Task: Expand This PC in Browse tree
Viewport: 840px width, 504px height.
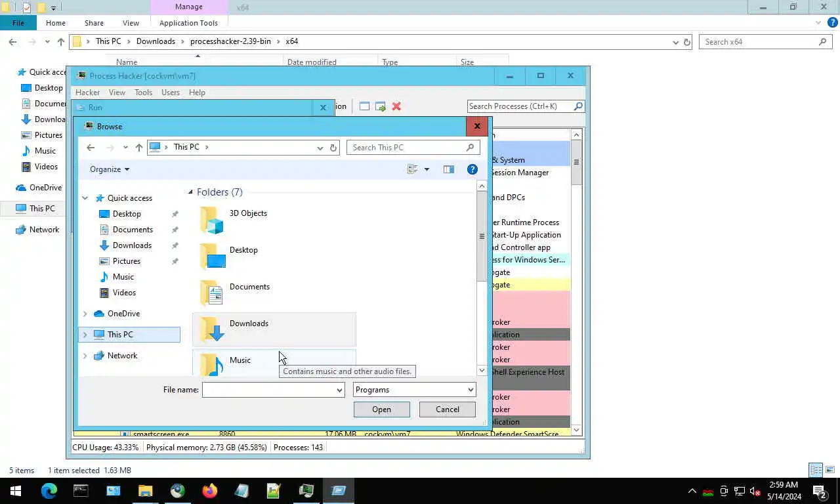Action: point(85,335)
